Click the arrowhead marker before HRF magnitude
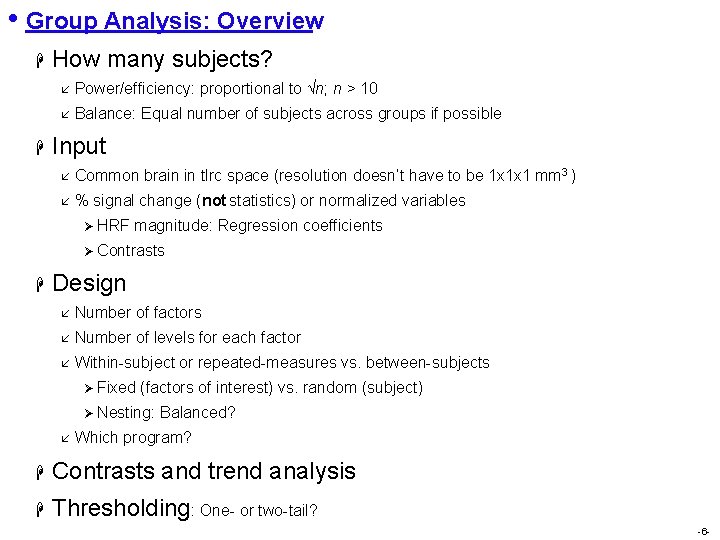Screen dimensions: 720x540 pos(89,226)
